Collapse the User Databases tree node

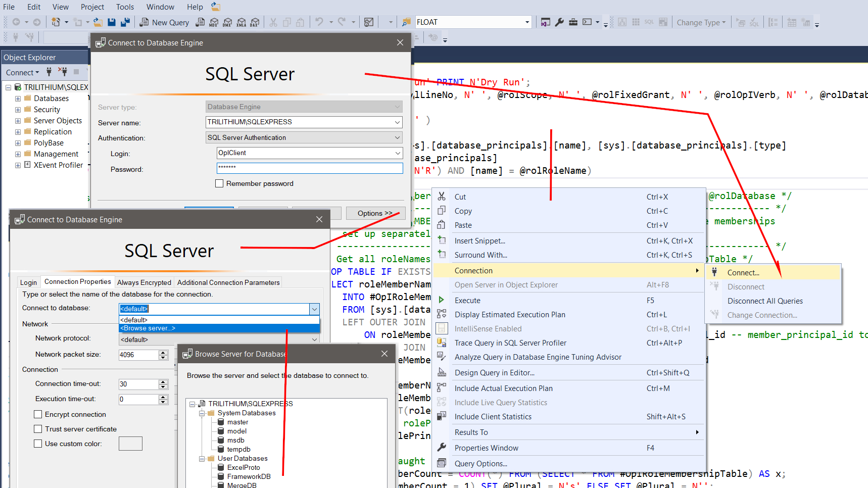[202, 459]
